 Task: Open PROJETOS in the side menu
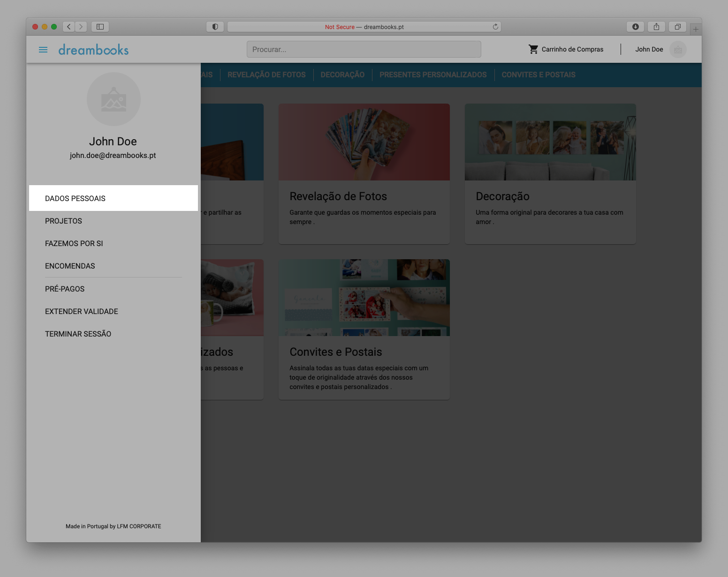(x=64, y=221)
